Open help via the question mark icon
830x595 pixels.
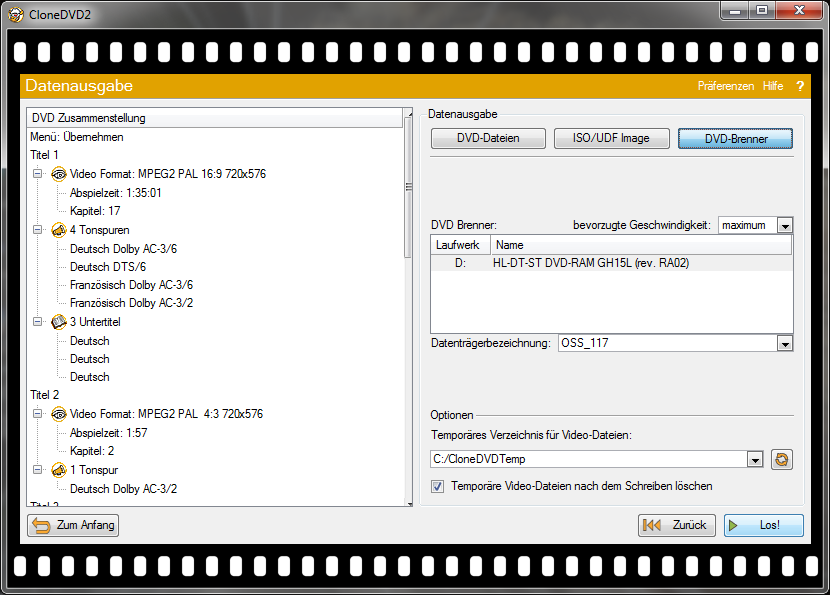(800, 86)
